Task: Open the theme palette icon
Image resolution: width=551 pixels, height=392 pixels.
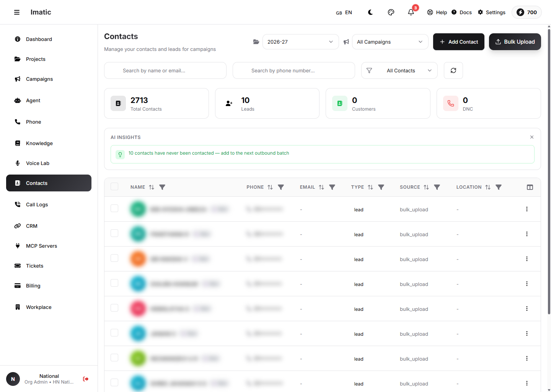Action: 391,12
